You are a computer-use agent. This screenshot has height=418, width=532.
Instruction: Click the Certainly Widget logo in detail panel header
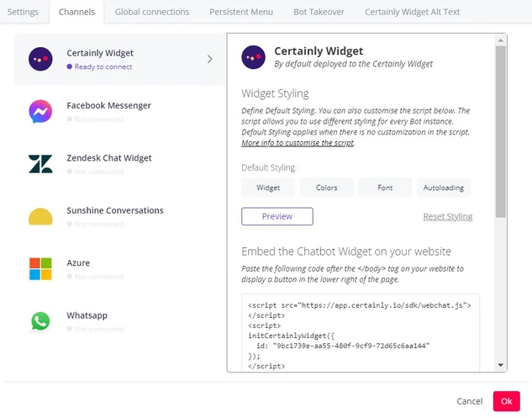pos(254,57)
